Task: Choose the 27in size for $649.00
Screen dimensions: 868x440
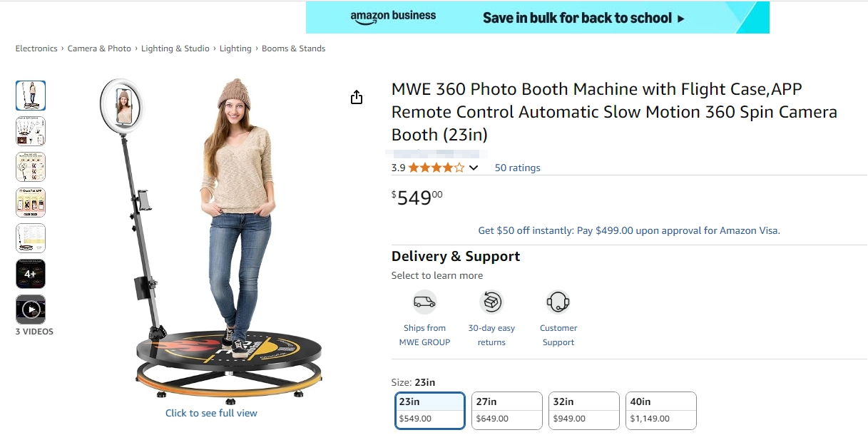Action: 507,410
